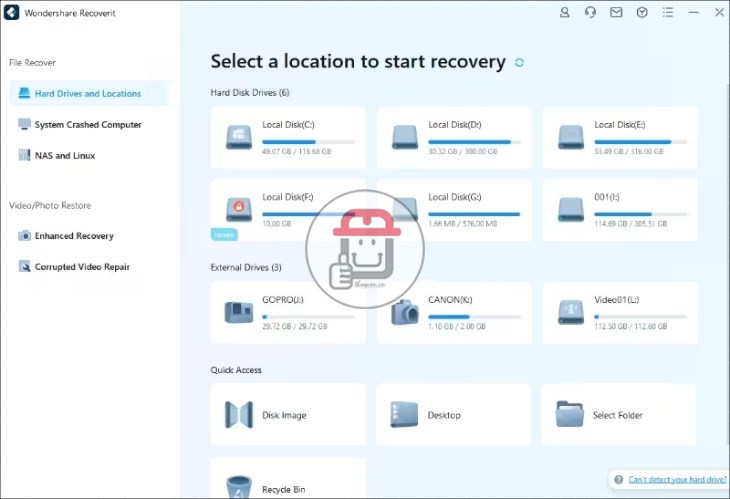Click the 29.72 GB / 29.72 GB text
The image size is (730, 499).
click(x=295, y=326)
